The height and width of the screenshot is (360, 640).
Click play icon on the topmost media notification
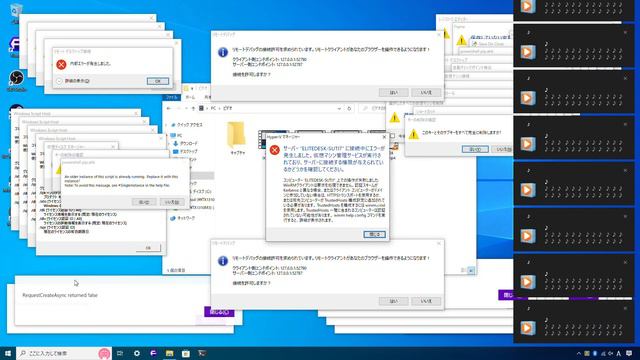coord(527,6)
